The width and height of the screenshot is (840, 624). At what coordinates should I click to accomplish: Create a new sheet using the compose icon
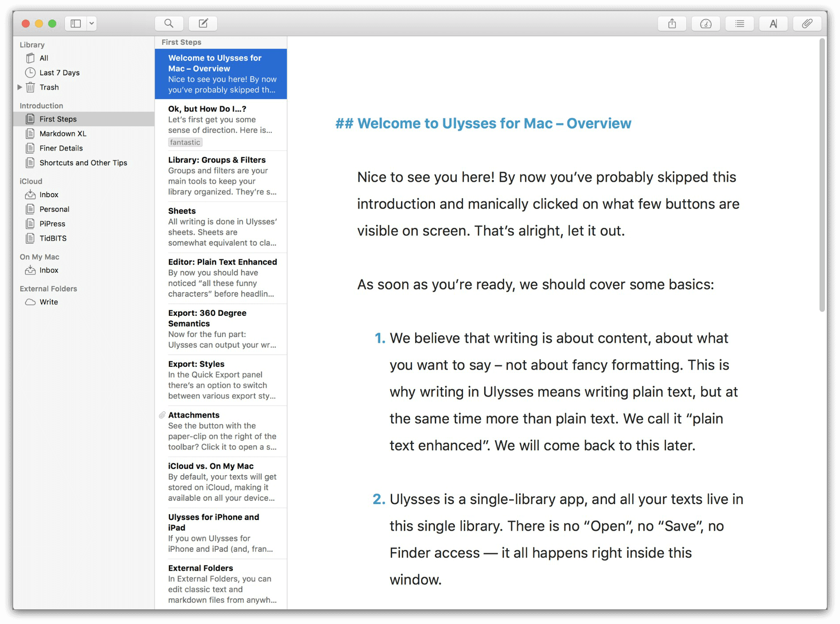tap(203, 23)
